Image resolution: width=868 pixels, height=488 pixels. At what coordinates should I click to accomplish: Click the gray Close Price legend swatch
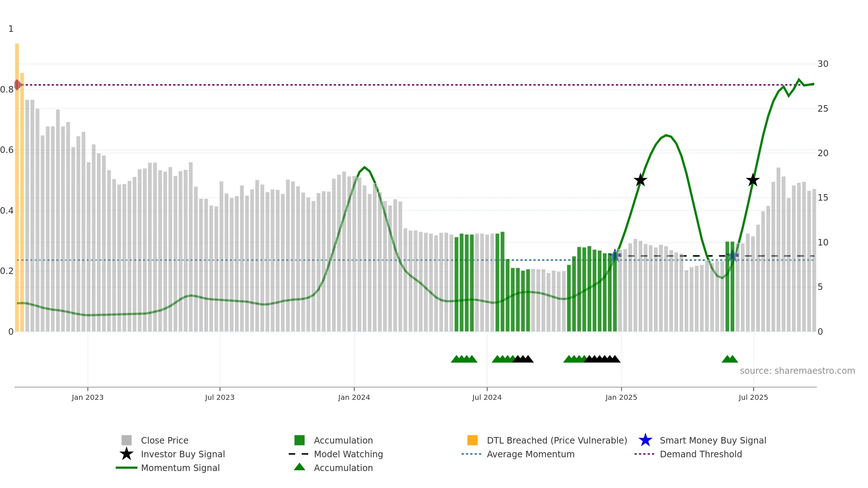(127, 440)
